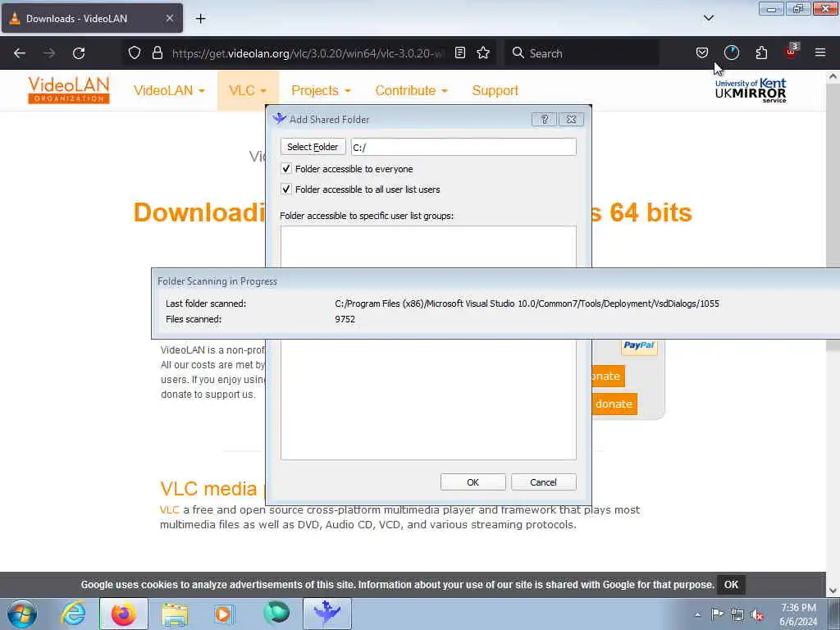Click the page scrollbar up arrow
This screenshot has width=840, height=630.
pyautogui.click(x=833, y=76)
